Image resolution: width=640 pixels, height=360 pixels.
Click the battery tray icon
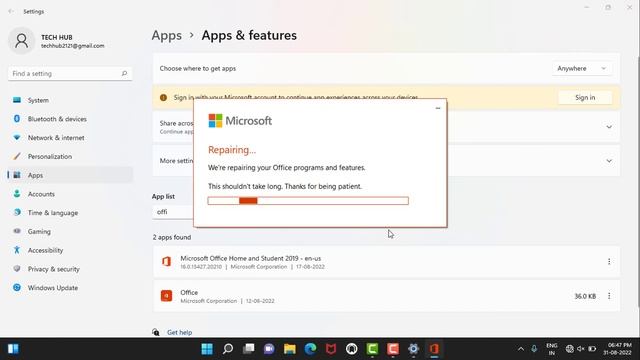pos(592,349)
